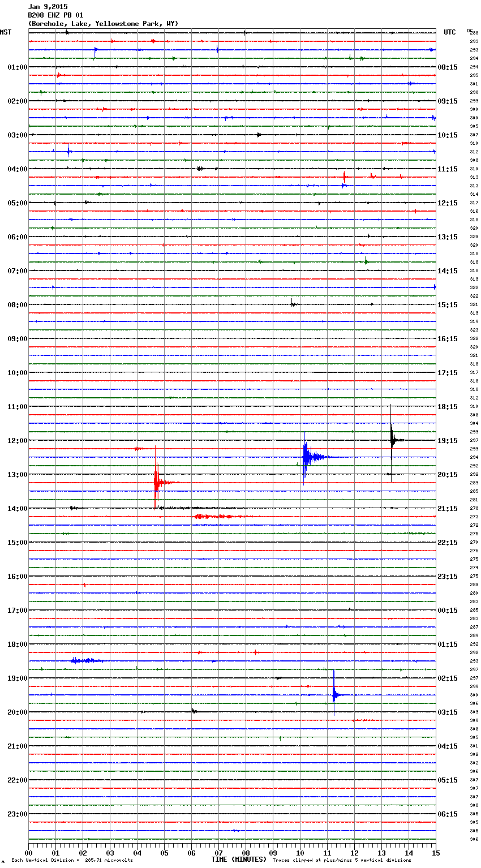The width and height of the screenshot is (481, 868).
Task: Click the 11:15 UTC time label
Action: tap(448, 169)
